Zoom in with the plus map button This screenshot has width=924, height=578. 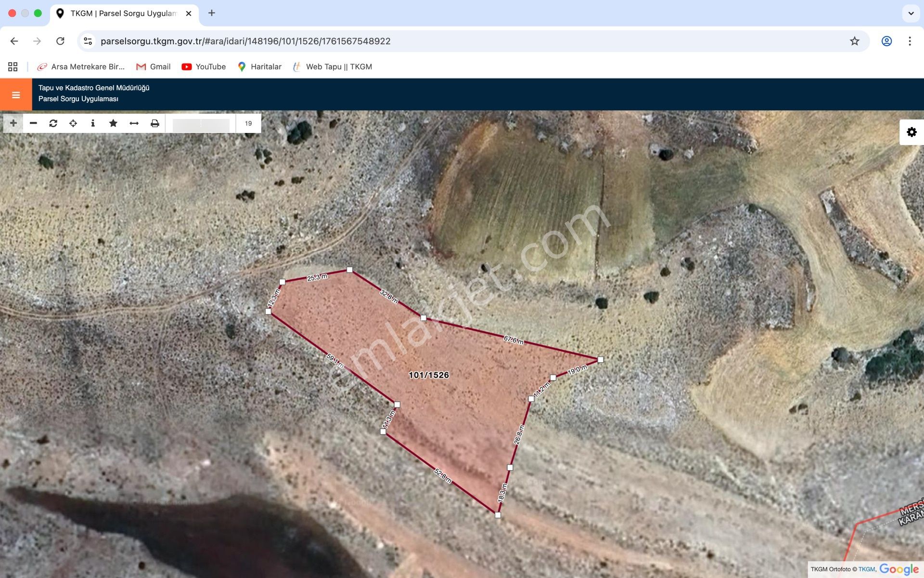[13, 123]
